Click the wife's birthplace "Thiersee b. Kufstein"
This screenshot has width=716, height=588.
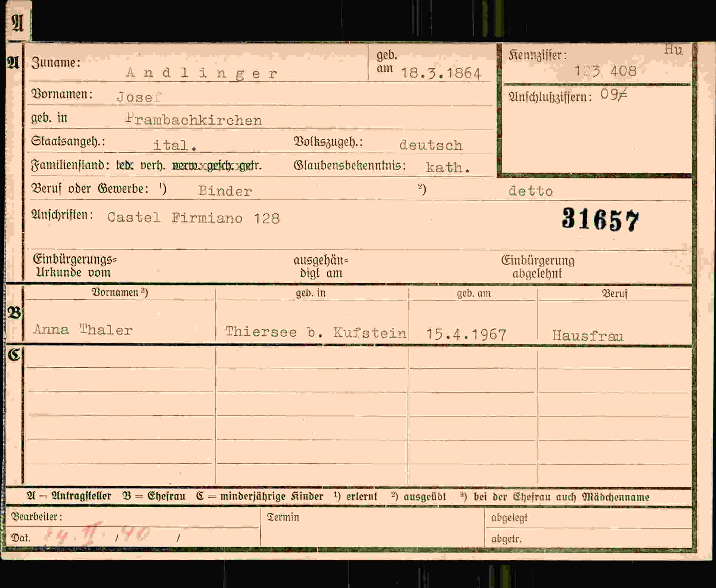pos(316,332)
